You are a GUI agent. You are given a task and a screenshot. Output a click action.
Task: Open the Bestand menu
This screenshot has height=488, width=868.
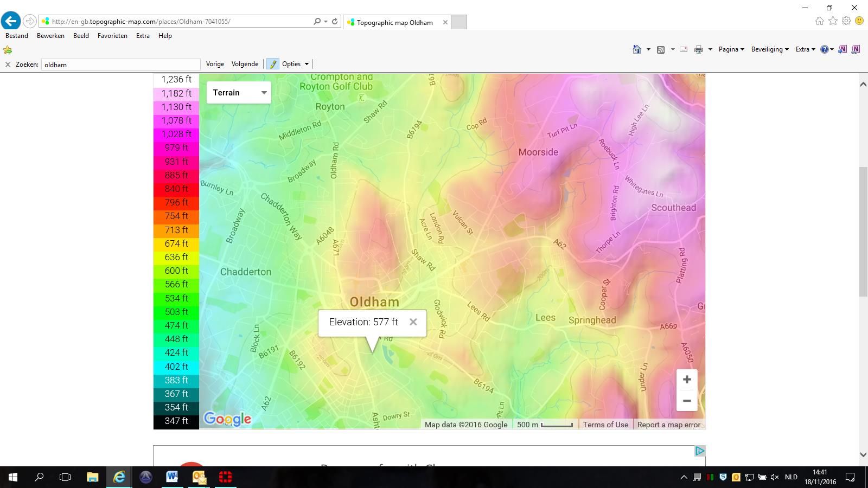click(x=17, y=36)
